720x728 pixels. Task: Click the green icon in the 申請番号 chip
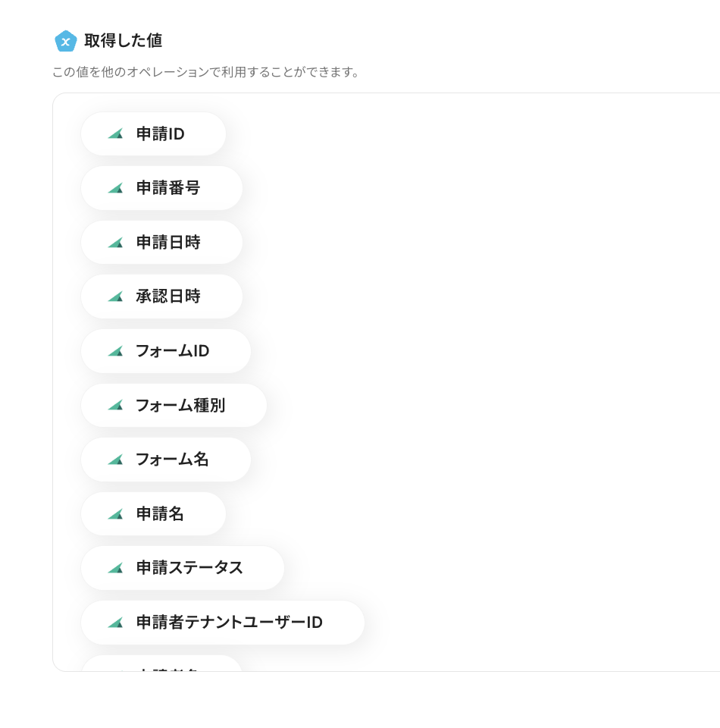coord(115,188)
